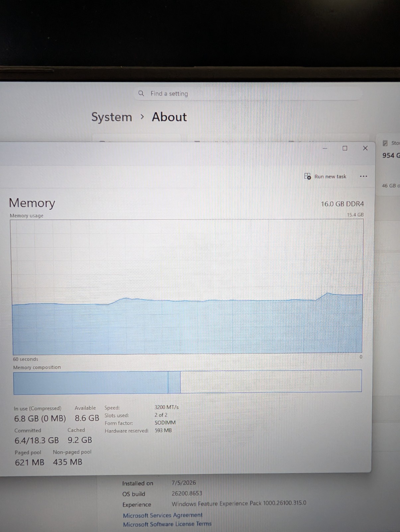400x532 pixels.
Task: Click the Available value 8.6 GB
Action: coord(87,418)
